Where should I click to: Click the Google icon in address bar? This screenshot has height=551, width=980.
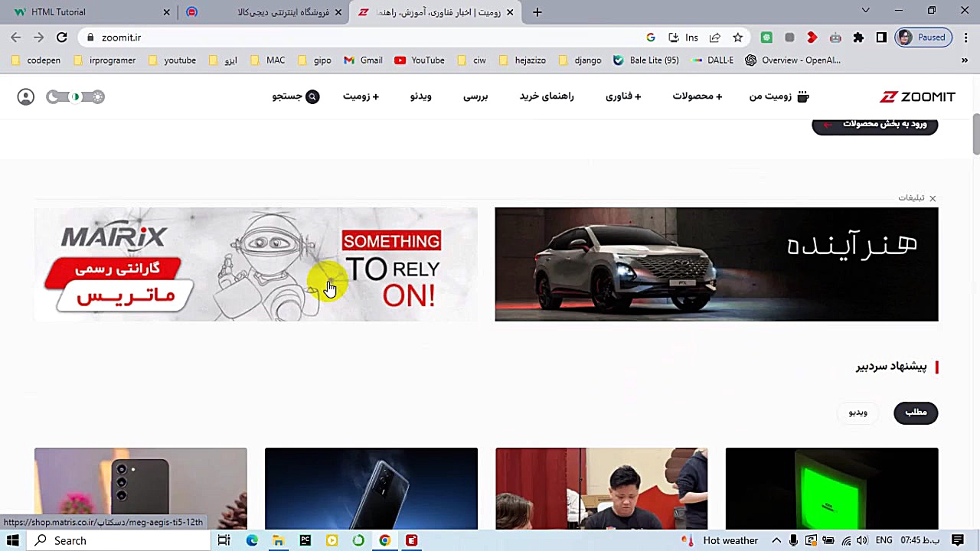pyautogui.click(x=651, y=37)
